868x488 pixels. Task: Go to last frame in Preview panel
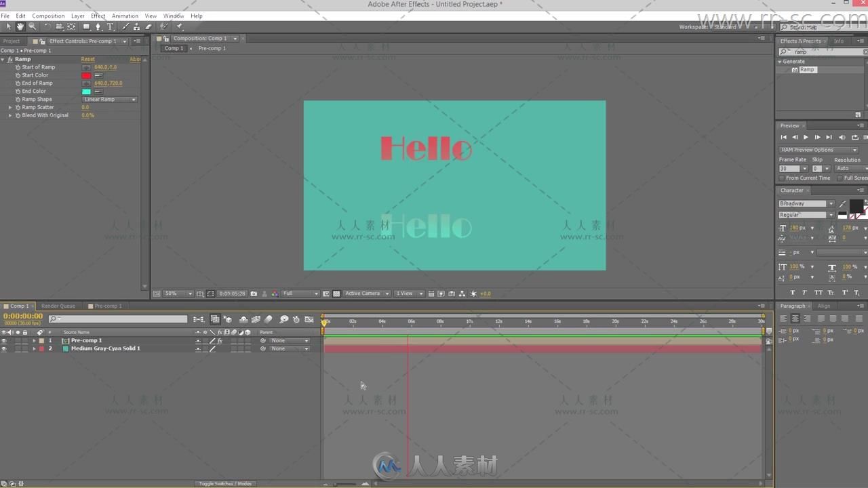point(829,137)
